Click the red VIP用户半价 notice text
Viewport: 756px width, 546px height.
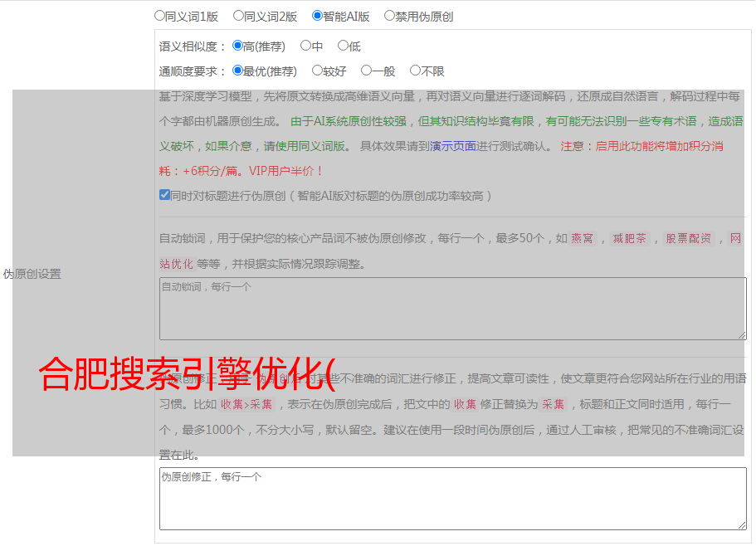pos(285,171)
